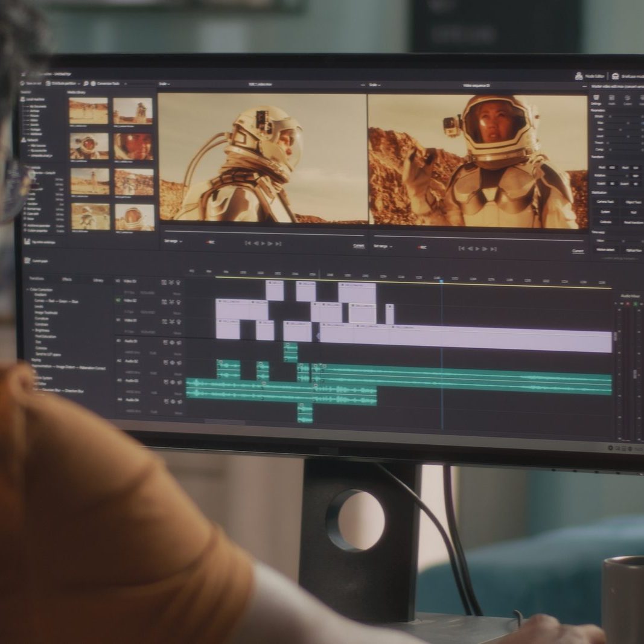Collapse the Color Correction effects group
This screenshot has height=644, width=644.
(28, 290)
